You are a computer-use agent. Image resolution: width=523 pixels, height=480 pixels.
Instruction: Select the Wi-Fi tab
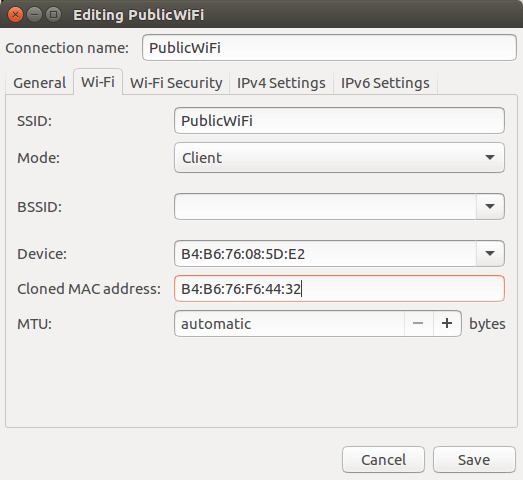click(x=98, y=82)
